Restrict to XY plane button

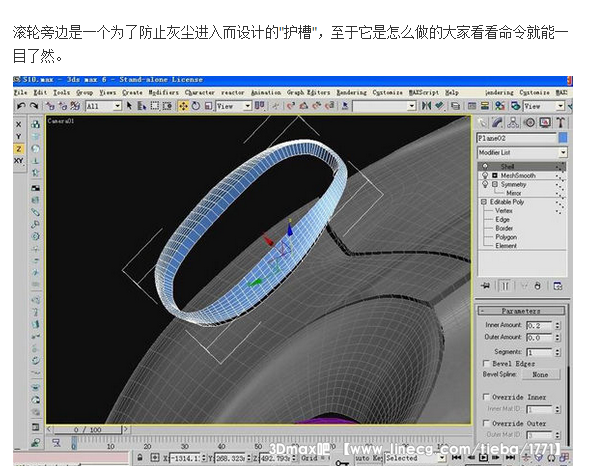19,161
